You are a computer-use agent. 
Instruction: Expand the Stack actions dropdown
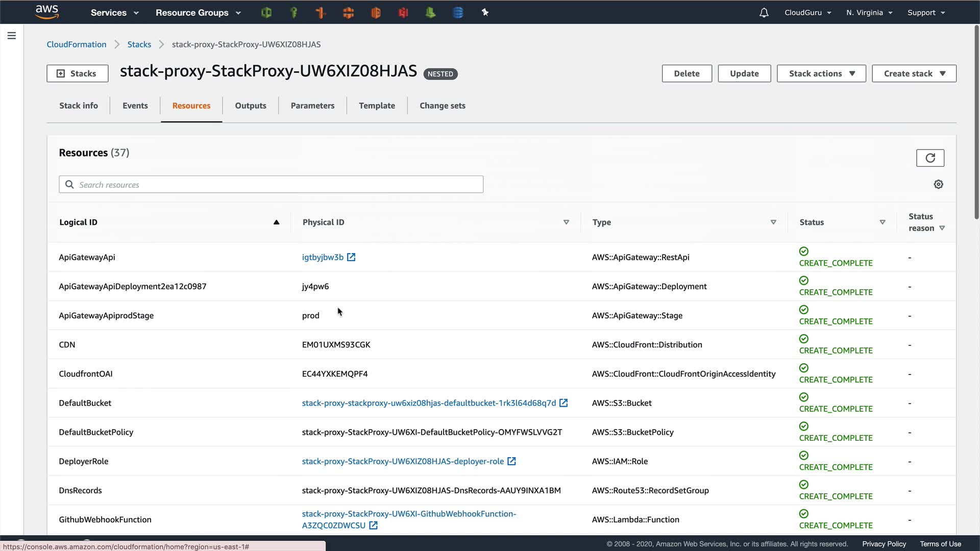click(x=821, y=73)
